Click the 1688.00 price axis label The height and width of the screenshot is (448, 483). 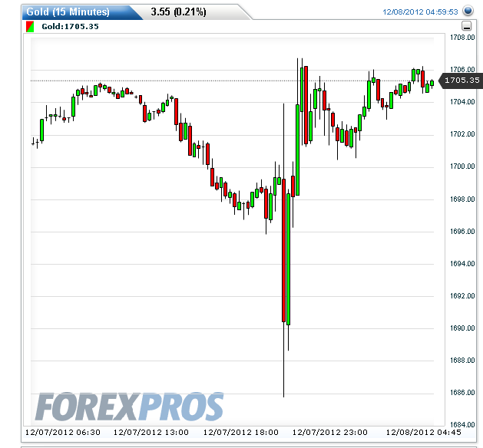tap(462, 361)
